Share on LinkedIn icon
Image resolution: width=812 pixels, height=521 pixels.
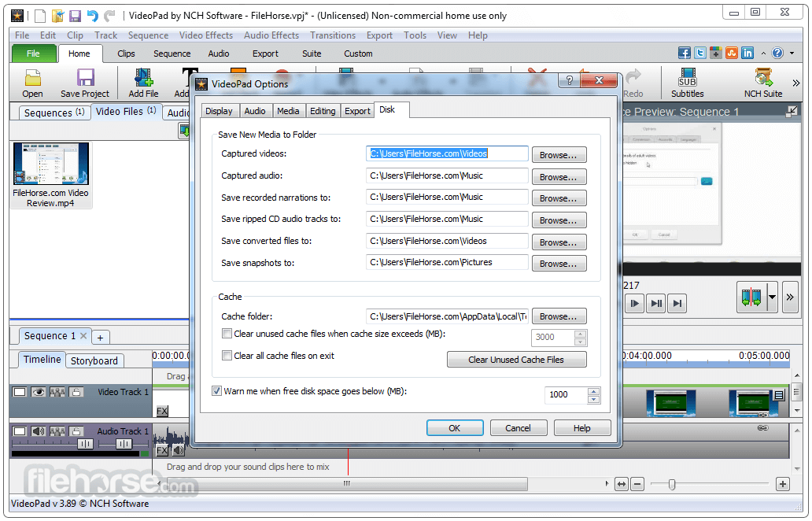pyautogui.click(x=747, y=53)
